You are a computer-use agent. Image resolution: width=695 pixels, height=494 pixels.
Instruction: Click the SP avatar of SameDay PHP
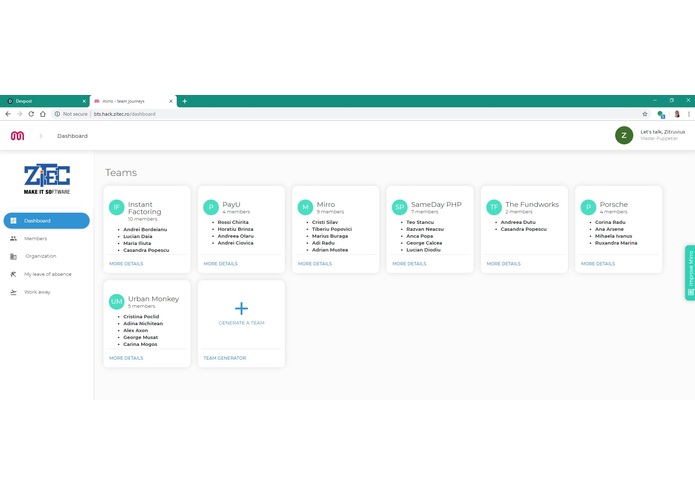400,207
